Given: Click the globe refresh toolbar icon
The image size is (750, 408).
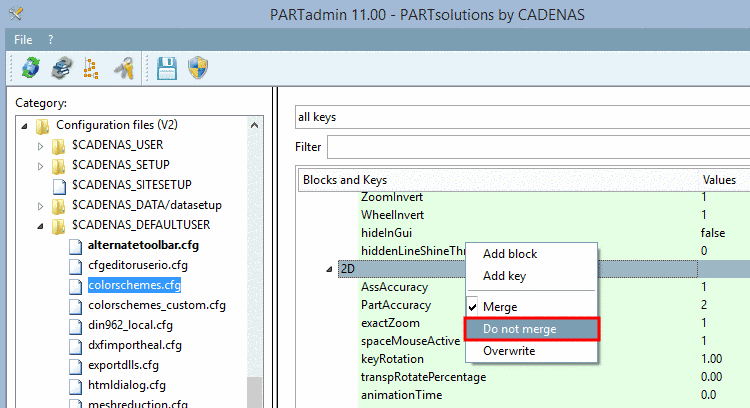Looking at the screenshot, I should (x=31, y=68).
